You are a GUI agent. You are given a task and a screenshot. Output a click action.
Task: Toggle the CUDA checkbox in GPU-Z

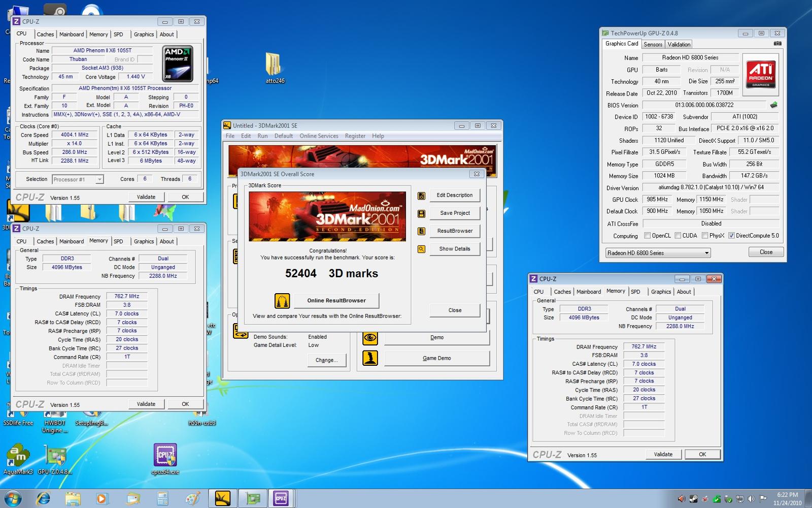(x=678, y=236)
